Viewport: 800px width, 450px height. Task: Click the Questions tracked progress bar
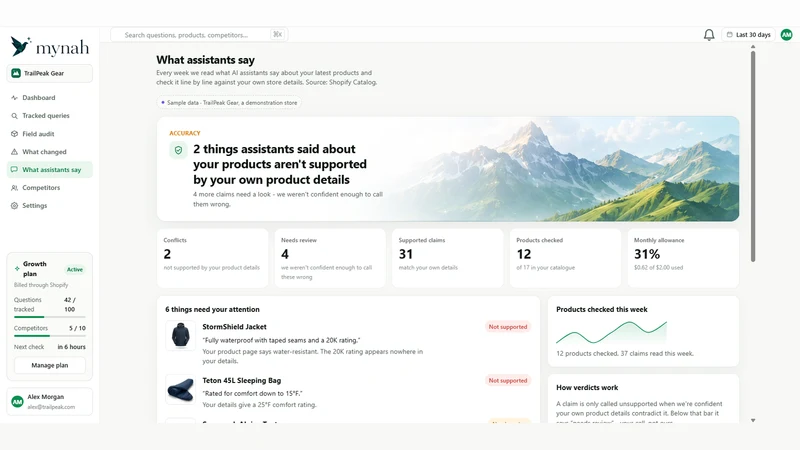(49, 317)
